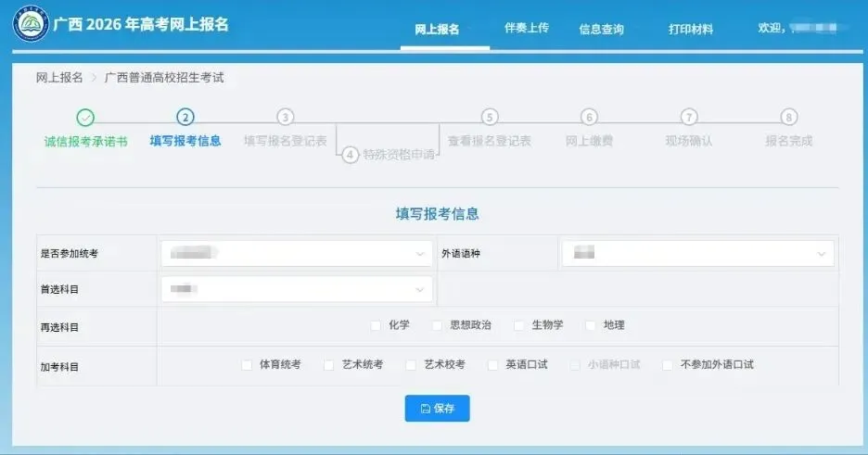Click the 保存 save button

pyautogui.click(x=438, y=409)
